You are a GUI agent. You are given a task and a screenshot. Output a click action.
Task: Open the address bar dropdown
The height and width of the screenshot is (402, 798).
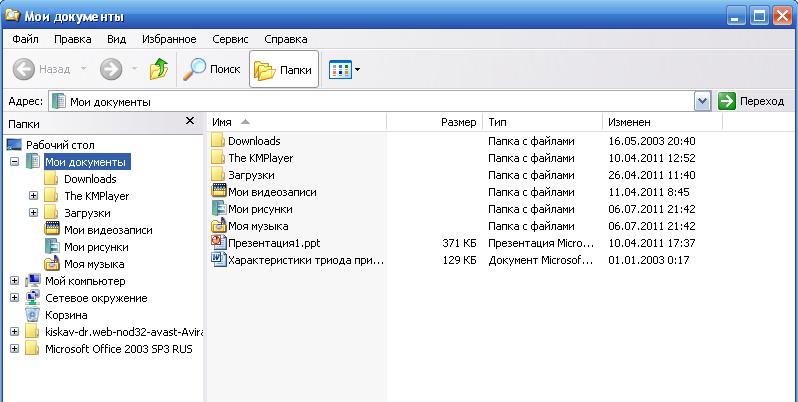pos(702,101)
